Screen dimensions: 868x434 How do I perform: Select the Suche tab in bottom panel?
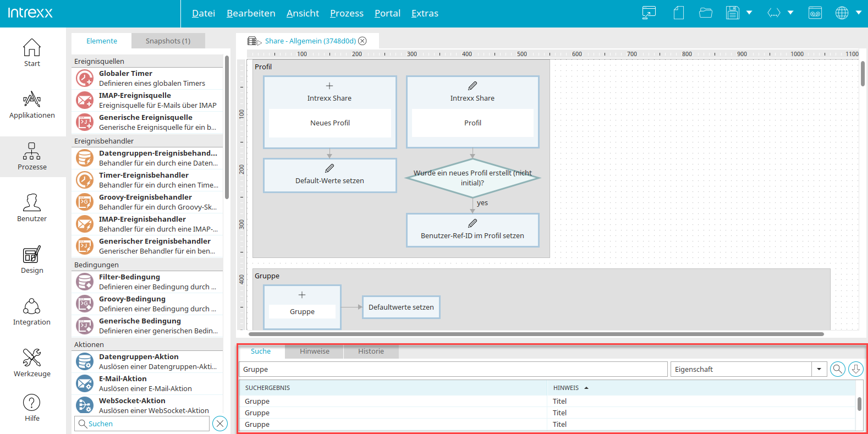click(261, 351)
